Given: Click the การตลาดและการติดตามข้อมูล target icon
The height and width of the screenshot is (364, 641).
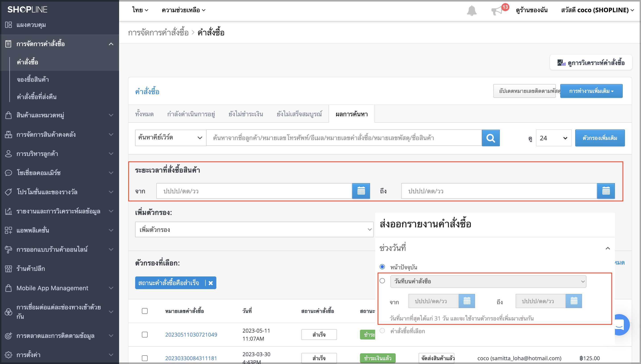Looking at the screenshot, I should [x=8, y=336].
